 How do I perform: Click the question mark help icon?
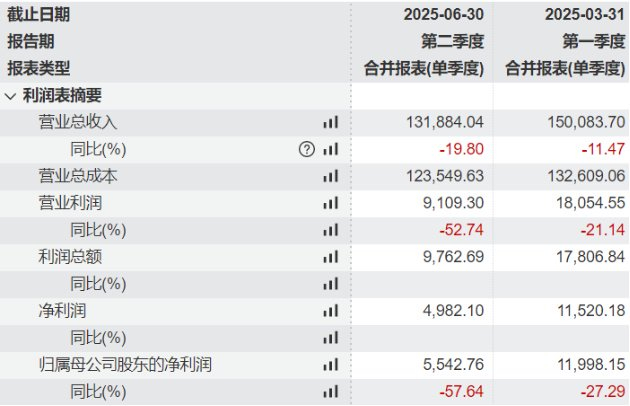(306, 150)
